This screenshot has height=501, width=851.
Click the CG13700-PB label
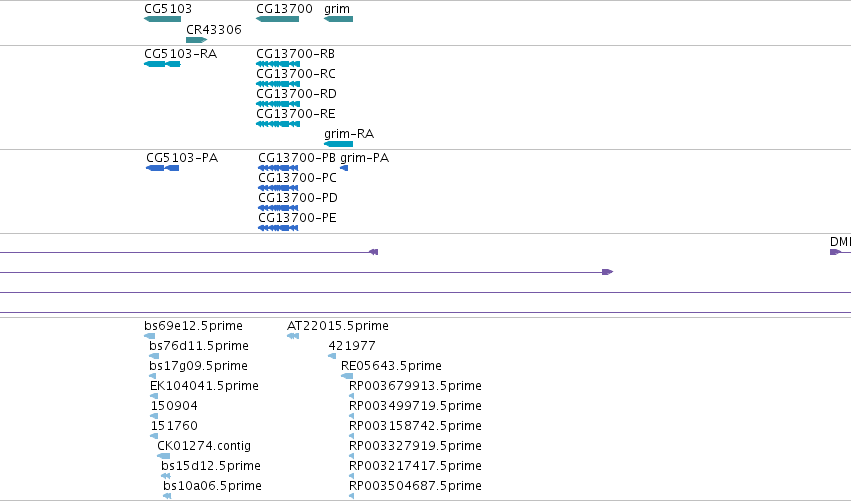(297, 158)
